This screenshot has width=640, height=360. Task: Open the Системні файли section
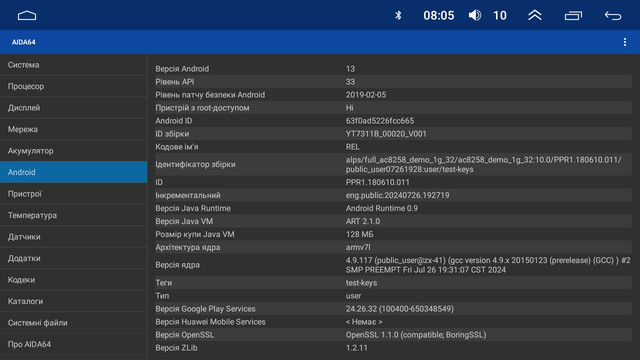(x=73, y=323)
